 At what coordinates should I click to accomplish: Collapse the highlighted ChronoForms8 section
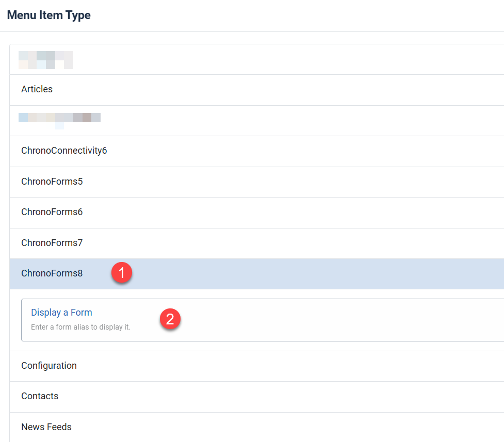(x=52, y=273)
